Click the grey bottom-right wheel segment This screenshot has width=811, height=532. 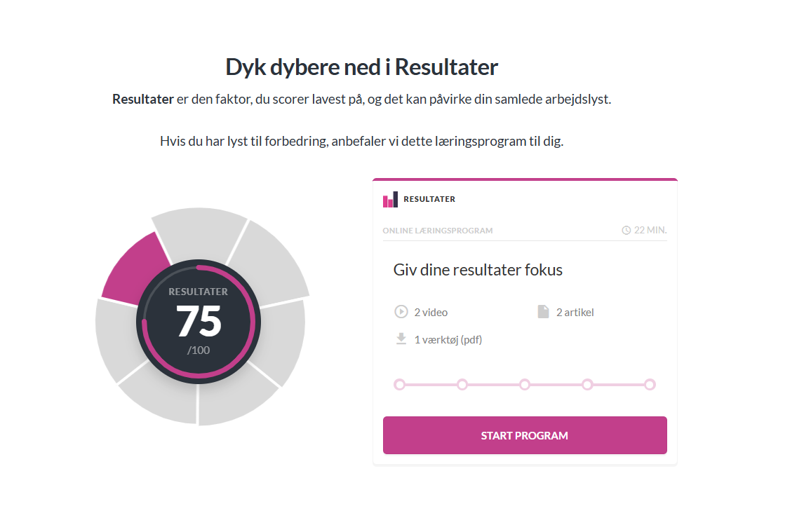[x=235, y=397]
